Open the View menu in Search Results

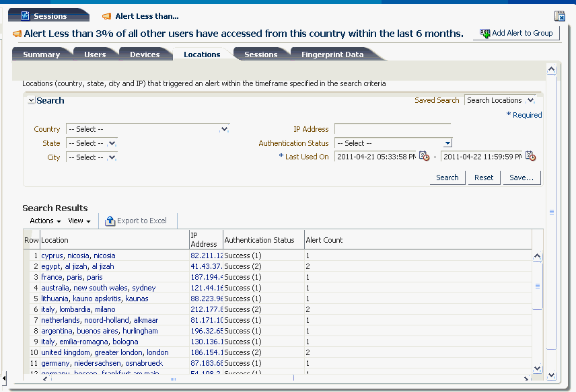79,221
